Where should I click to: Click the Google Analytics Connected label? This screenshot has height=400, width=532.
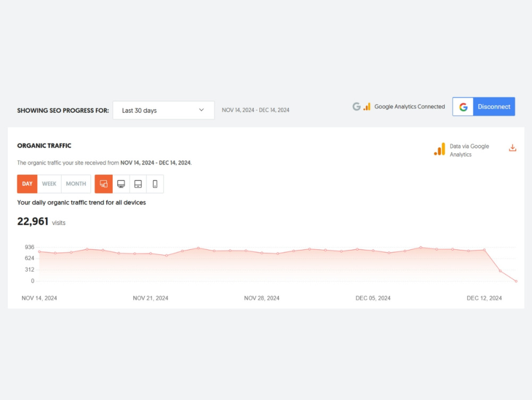click(410, 107)
